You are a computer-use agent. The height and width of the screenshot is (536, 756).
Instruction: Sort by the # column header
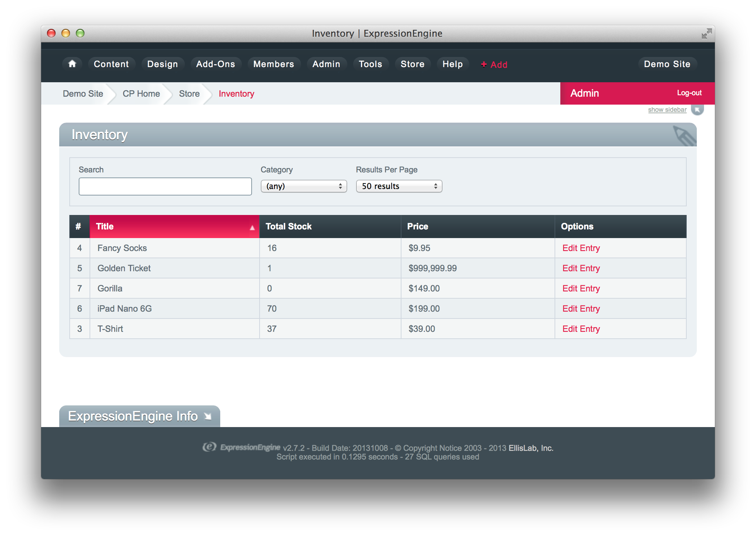(79, 227)
